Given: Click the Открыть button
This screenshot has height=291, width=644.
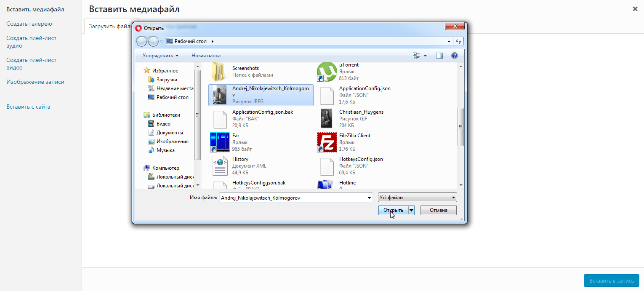Looking at the screenshot, I should pyautogui.click(x=393, y=210).
